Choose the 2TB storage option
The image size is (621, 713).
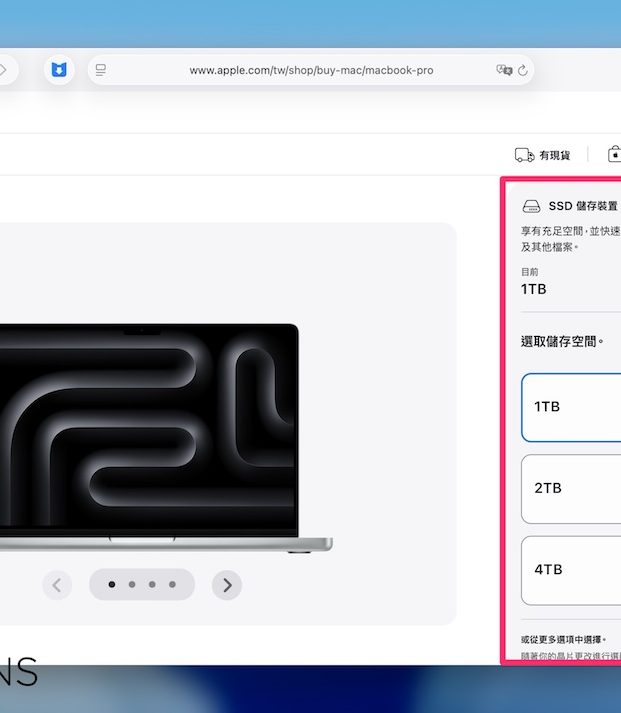pos(570,488)
